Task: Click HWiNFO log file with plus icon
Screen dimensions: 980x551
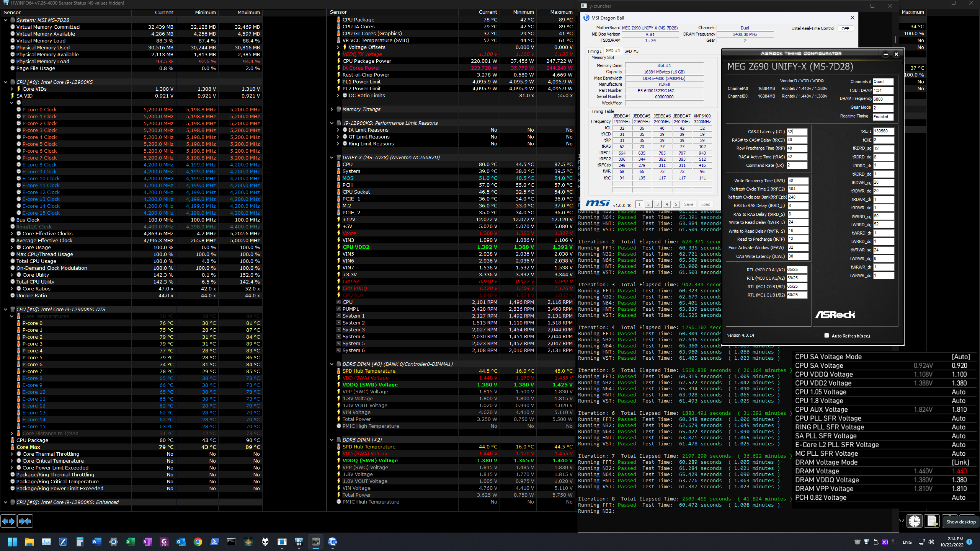Action: click(x=932, y=521)
